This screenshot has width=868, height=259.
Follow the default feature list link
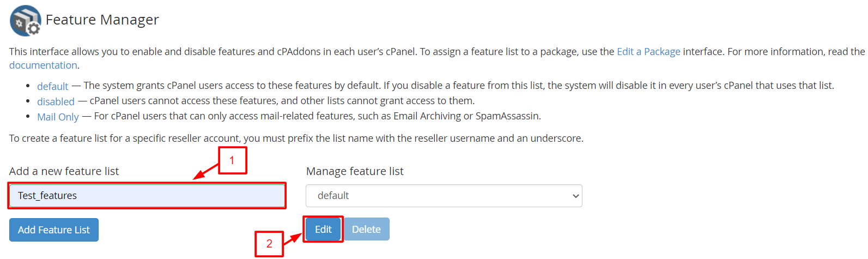click(52, 86)
